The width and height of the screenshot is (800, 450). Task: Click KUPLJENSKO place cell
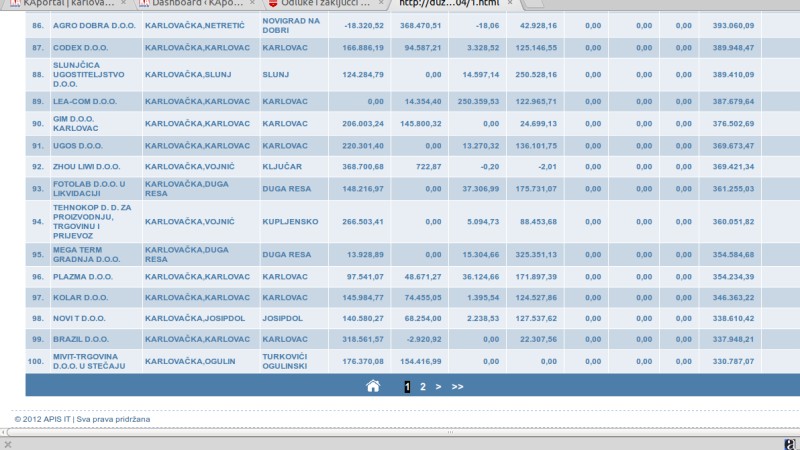[x=290, y=222]
